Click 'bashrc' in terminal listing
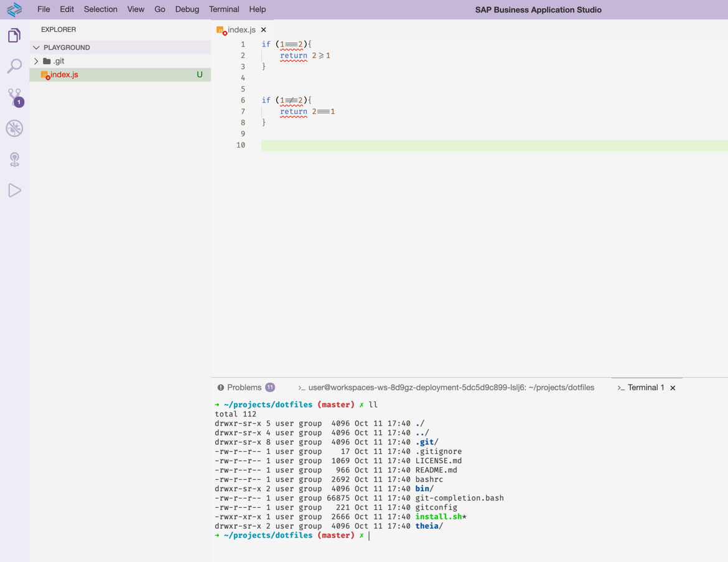The height and width of the screenshot is (562, 728). click(x=429, y=479)
